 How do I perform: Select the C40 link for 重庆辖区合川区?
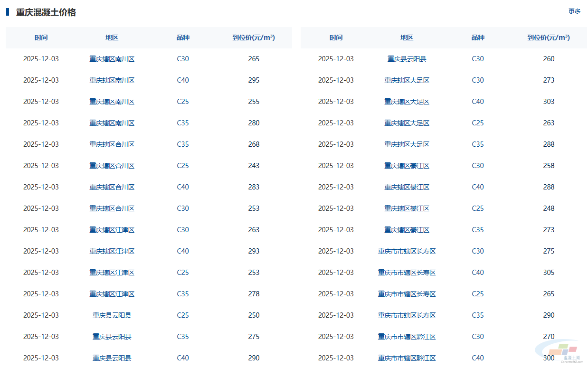coord(183,187)
